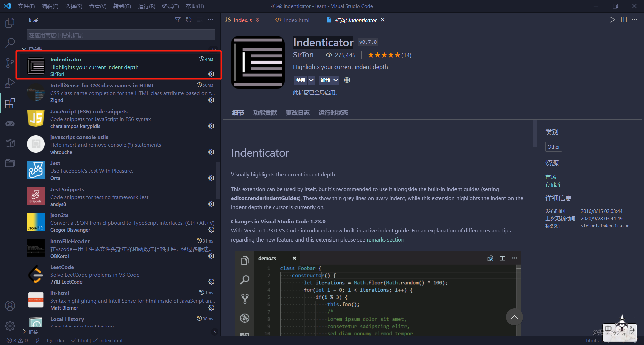This screenshot has width=644, height=345.
Task: Select the 功能贡献 tab
Action: coord(265,113)
